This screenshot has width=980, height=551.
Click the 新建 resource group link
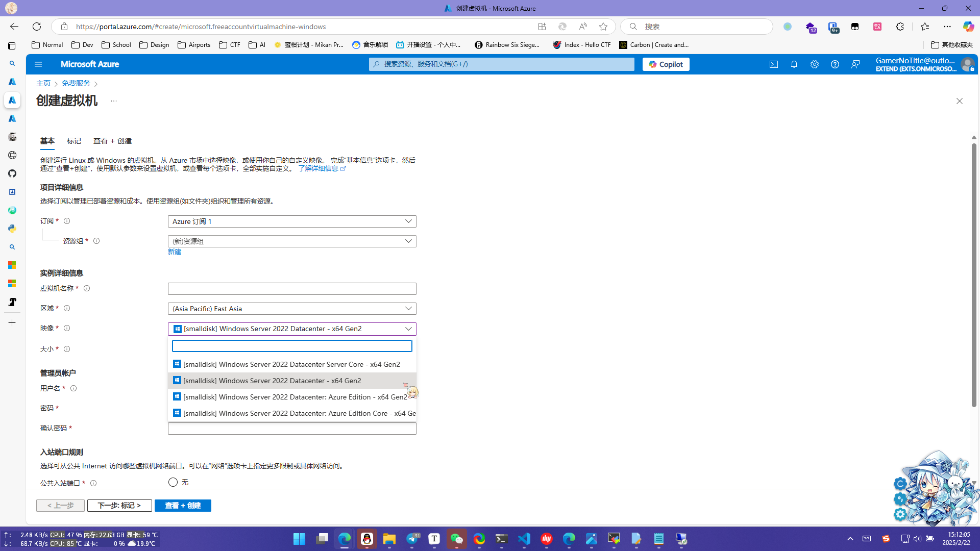coord(175,252)
